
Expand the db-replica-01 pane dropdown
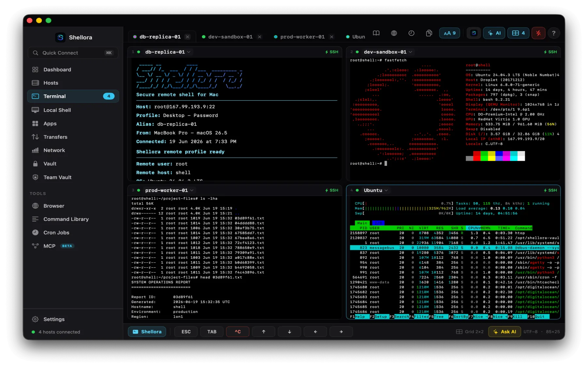[189, 52]
